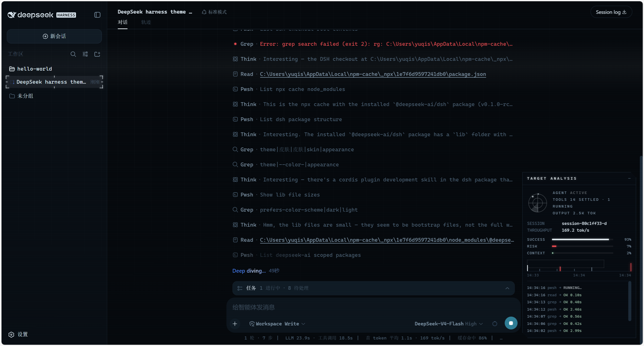Viewport: 644px width, 346px height.
Task: Click the 14:34:12 pwsh OK 2.46s entry
Action: tap(554, 309)
